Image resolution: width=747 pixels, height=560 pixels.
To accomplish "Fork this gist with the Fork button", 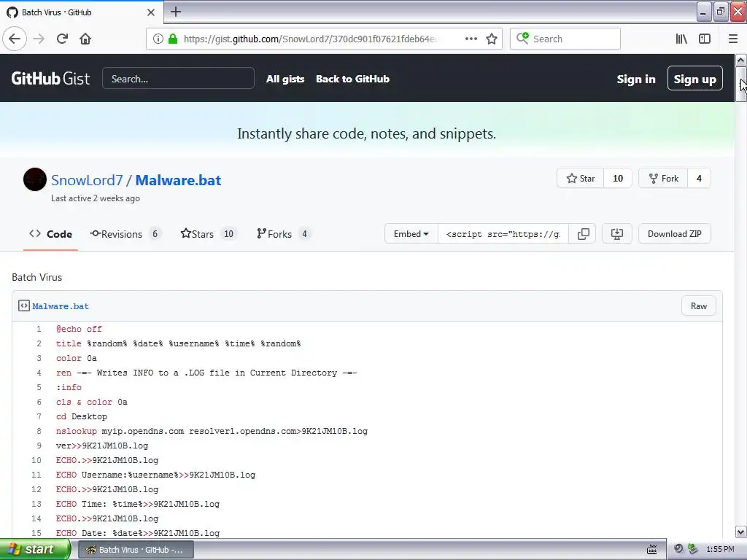I will [x=663, y=178].
